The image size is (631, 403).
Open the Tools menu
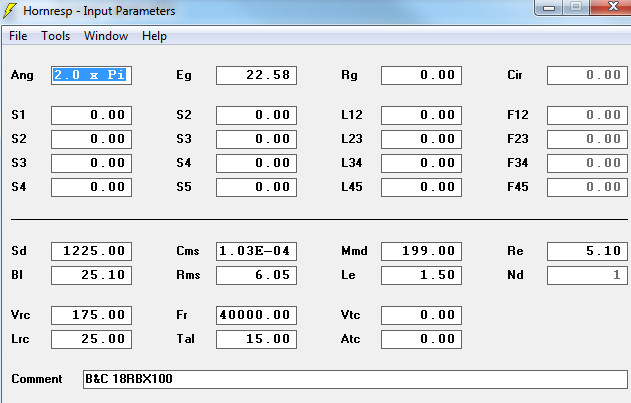coord(56,36)
